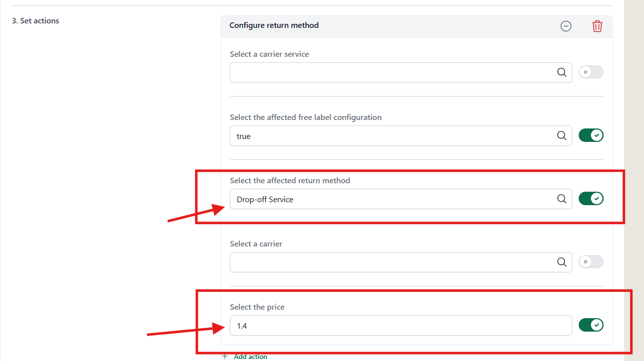Click the plus icon beside Add action
Image resolution: width=644 pixels, height=361 pixels.
click(225, 357)
